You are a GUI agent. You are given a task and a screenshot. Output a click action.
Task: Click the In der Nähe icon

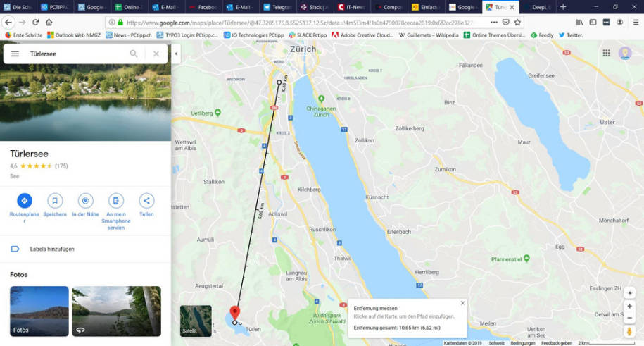(x=86, y=201)
